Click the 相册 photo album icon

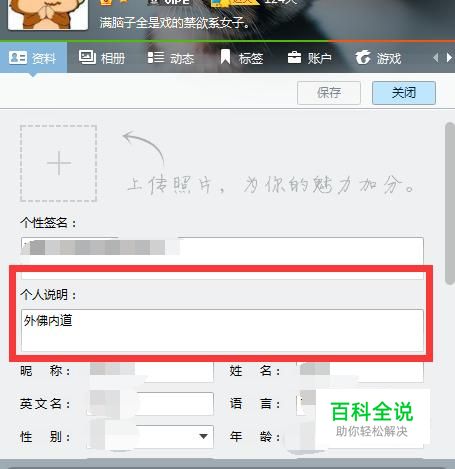pyautogui.click(x=87, y=57)
